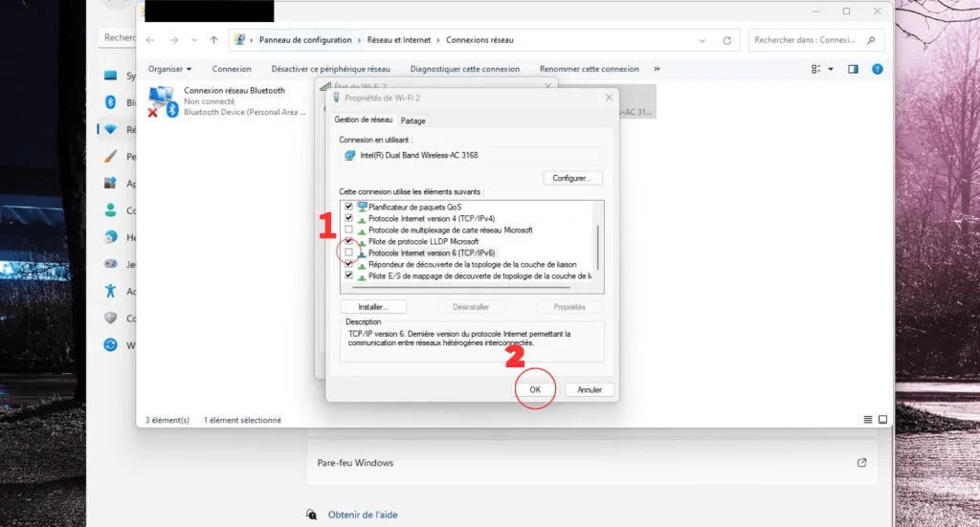
Task: Open adapter settings with Configurer button
Action: point(572,178)
